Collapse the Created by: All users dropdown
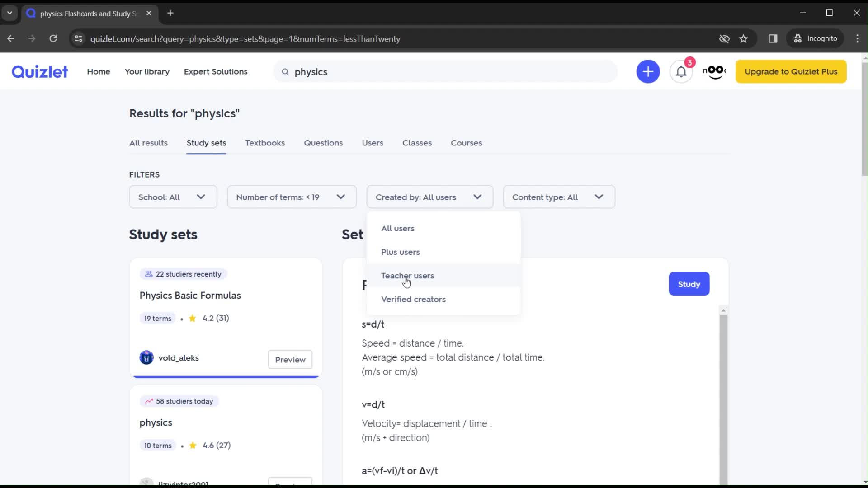Image resolution: width=868 pixels, height=488 pixels. tap(429, 197)
